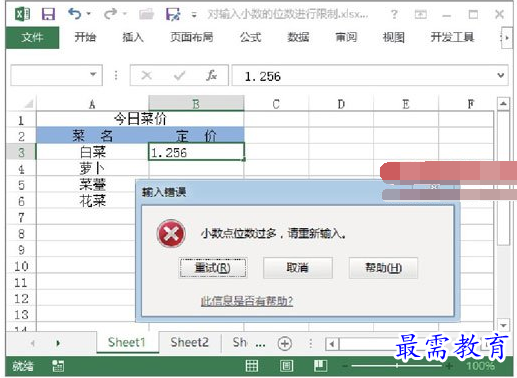The image size is (517, 378).
Task: Switch to the 开始 ribbon tab
Action: 85,37
